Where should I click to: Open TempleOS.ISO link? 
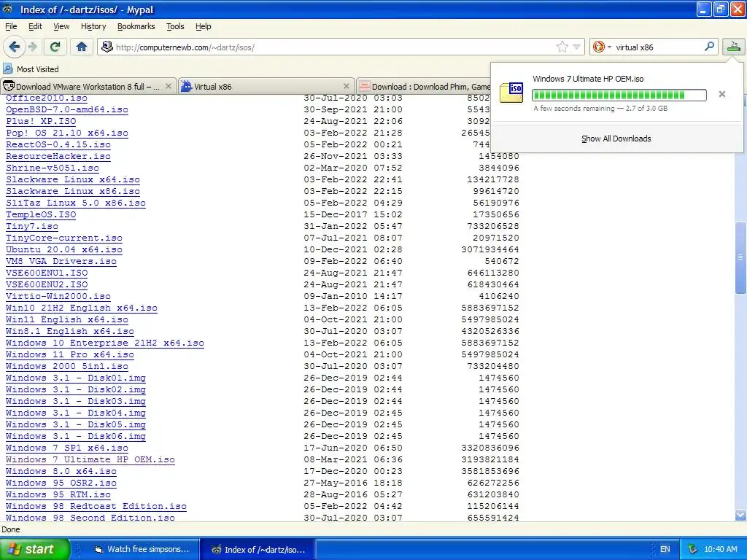(41, 214)
